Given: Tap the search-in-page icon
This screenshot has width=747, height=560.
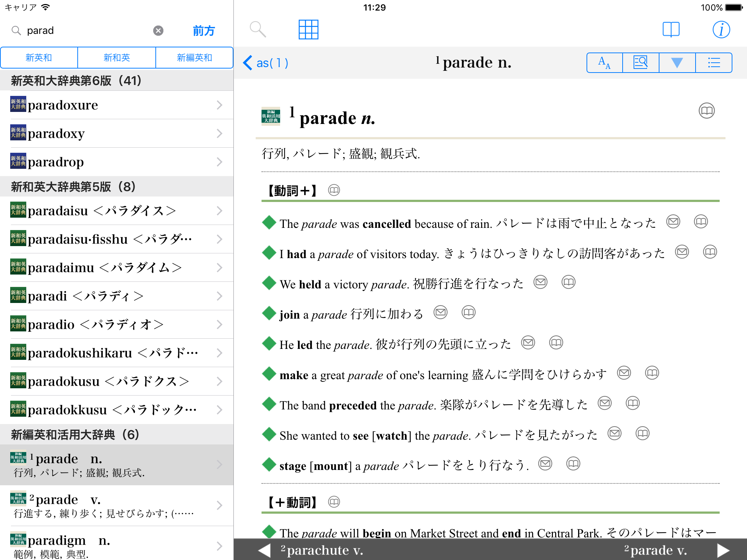Looking at the screenshot, I should [x=640, y=63].
